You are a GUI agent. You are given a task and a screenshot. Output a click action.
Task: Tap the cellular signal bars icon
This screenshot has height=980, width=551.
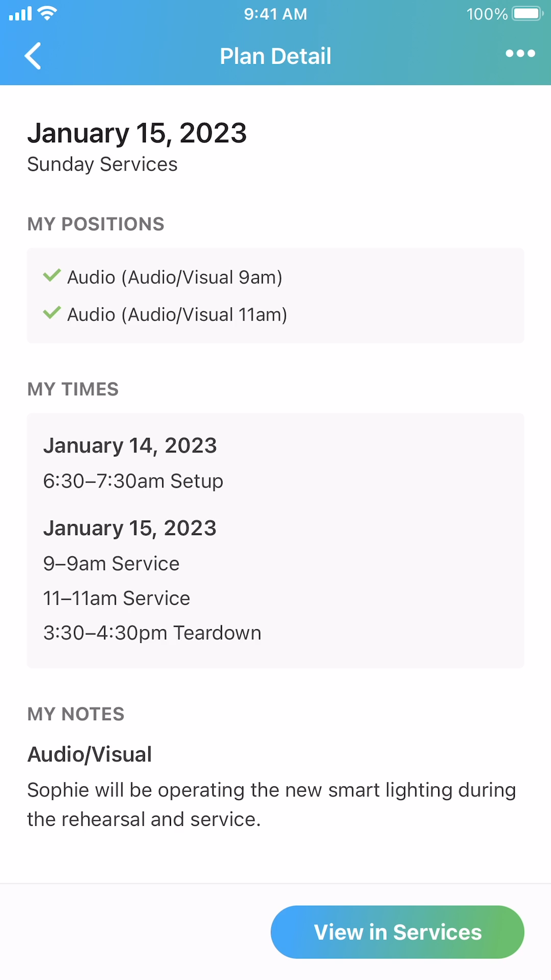point(20,14)
